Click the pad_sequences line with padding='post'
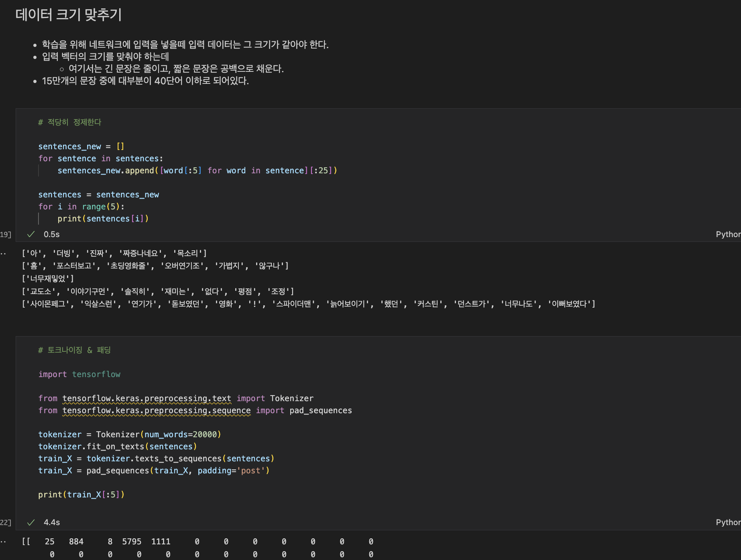The image size is (741, 560). pyautogui.click(x=154, y=471)
